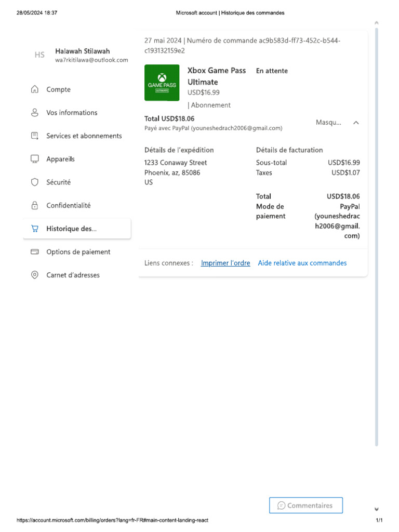Click the wa7rkitilawa@outlook.com email address
The height and width of the screenshot is (532, 399).
(91, 60)
